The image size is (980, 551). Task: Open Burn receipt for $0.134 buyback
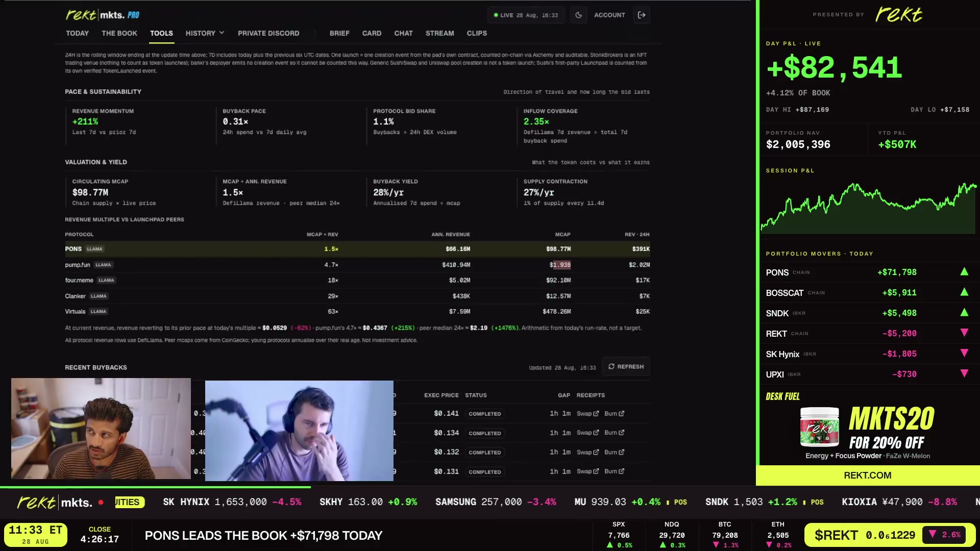point(614,433)
